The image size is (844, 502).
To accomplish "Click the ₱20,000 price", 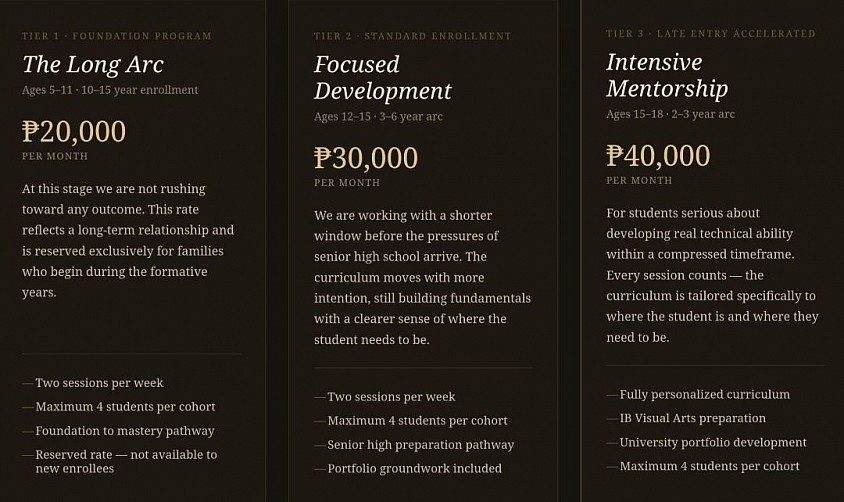I will (x=74, y=131).
